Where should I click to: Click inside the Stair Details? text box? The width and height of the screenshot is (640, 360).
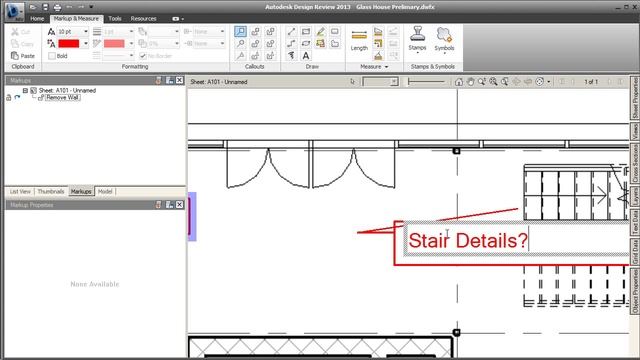(516, 240)
